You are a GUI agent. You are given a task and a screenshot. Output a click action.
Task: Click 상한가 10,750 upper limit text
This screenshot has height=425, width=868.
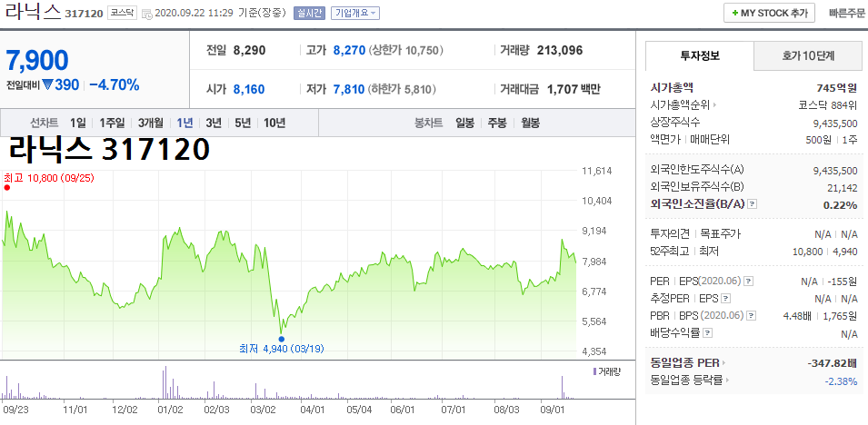[x=407, y=50]
